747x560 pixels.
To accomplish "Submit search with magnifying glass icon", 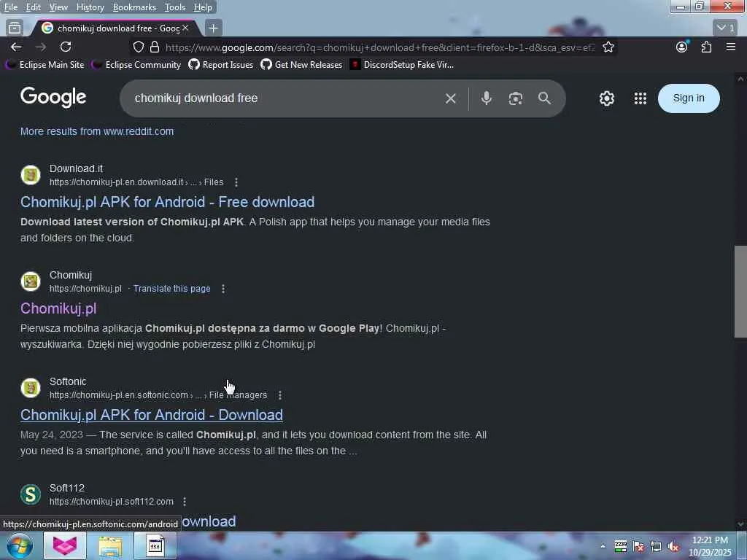I will click(x=544, y=98).
